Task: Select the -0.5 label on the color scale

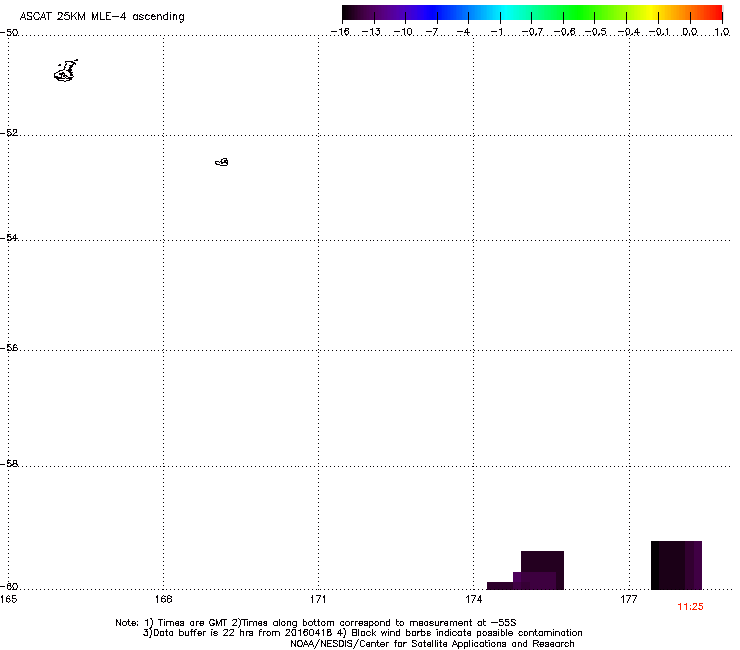Action: point(596,32)
